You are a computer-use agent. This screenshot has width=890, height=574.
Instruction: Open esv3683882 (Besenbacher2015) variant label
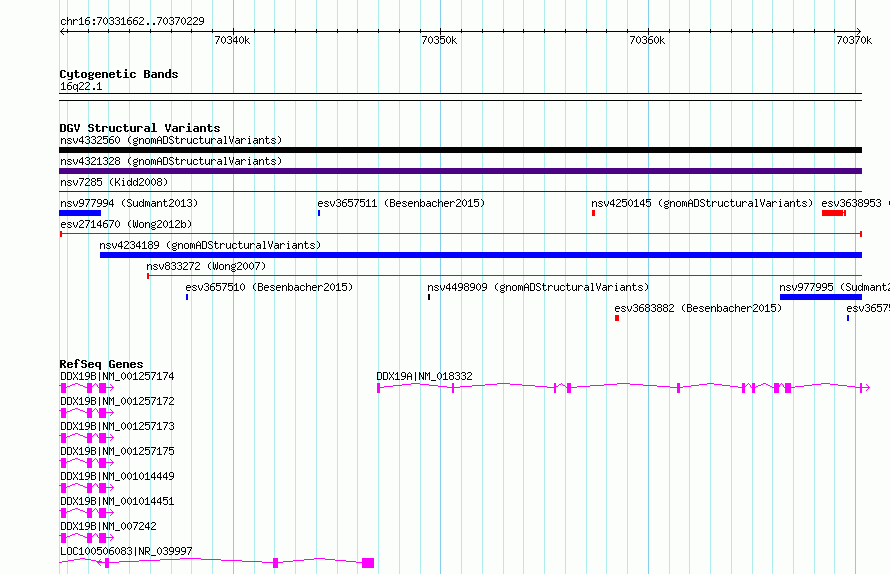[x=698, y=308]
